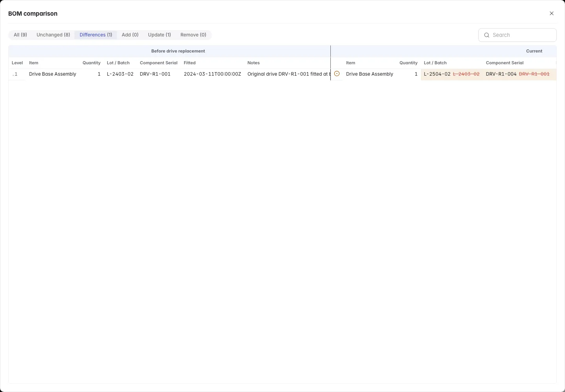The width and height of the screenshot is (565, 392).
Task: Click the Original drive DRV-R1-001 note
Action: (289, 74)
